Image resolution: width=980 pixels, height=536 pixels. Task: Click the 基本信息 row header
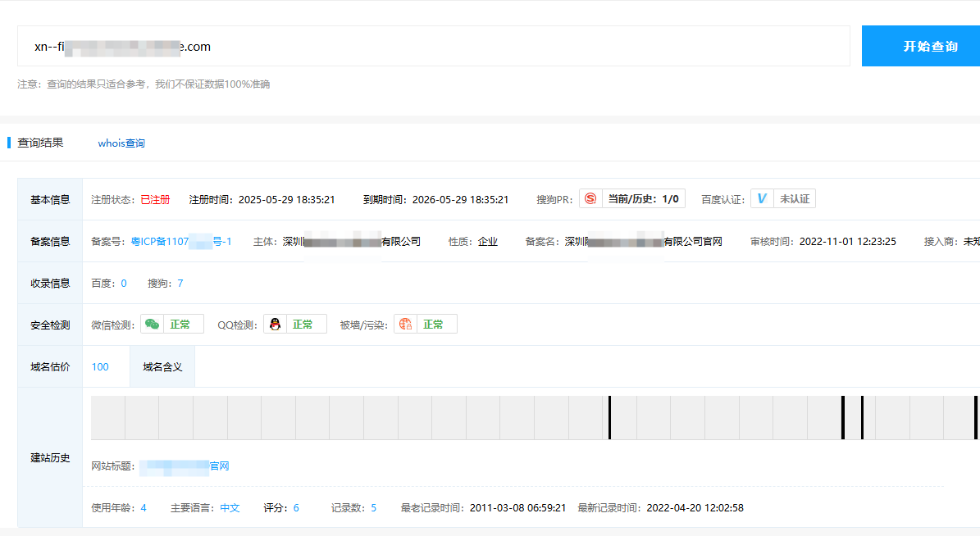pos(50,200)
